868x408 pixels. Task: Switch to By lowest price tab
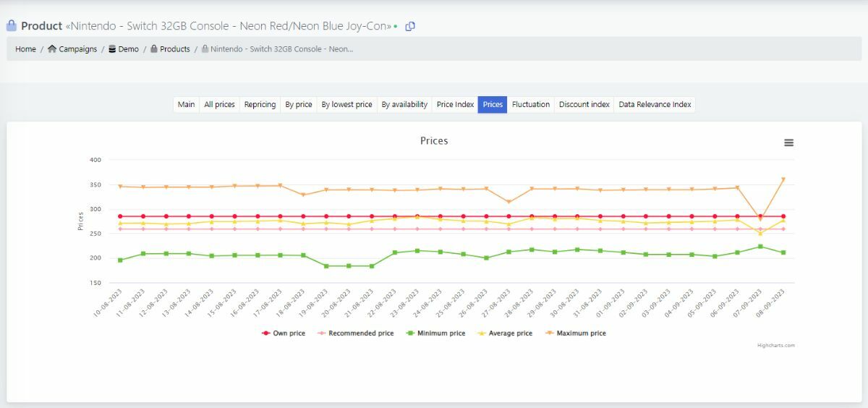coord(346,105)
